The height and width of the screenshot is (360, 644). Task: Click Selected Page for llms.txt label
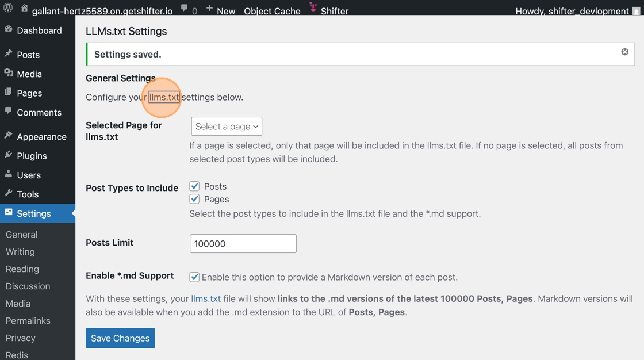(124, 131)
